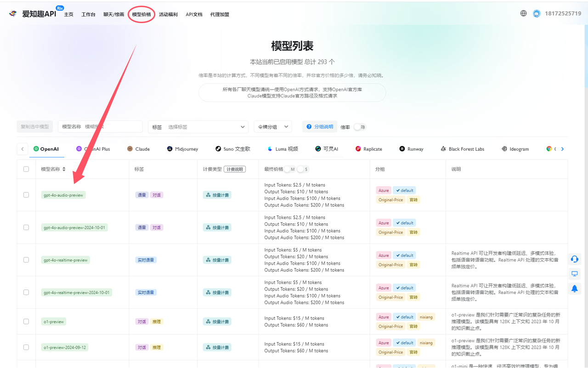Viewport: 588px width, 368px height.
Task: Click 按量计费 icon in o1-preview row
Action: (x=208, y=322)
